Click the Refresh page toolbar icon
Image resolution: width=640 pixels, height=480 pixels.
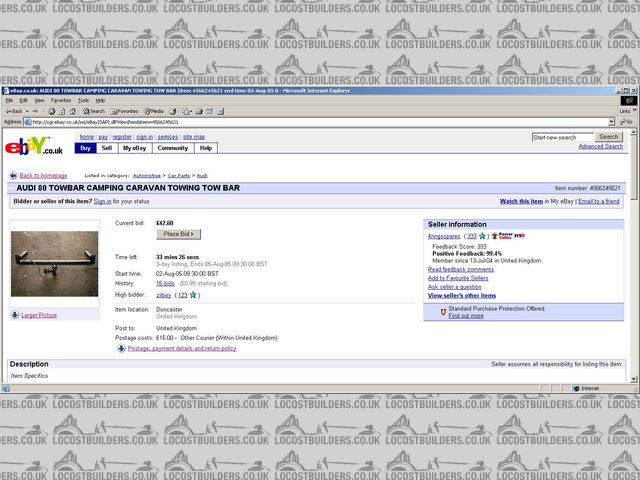pos(61,111)
